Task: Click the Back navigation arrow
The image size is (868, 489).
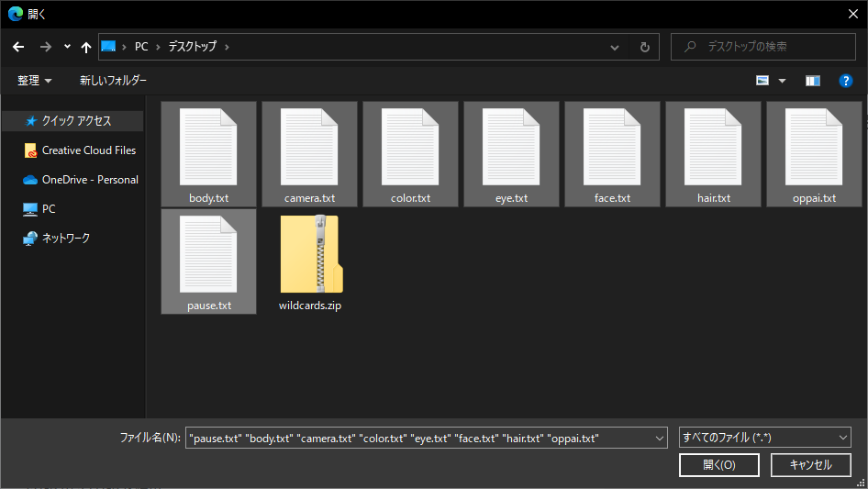Action: click(x=18, y=47)
